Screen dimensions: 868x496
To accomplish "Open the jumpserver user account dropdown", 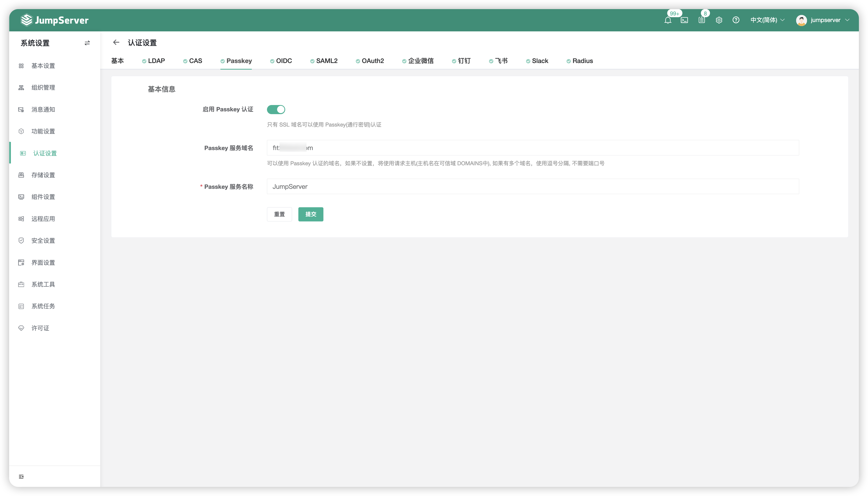I will [823, 20].
